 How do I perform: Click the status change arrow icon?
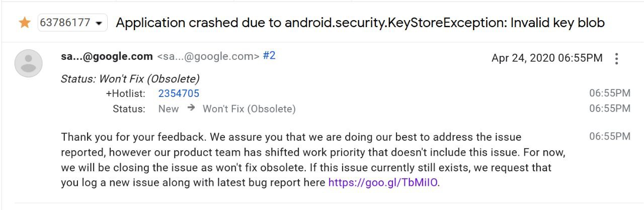click(191, 108)
